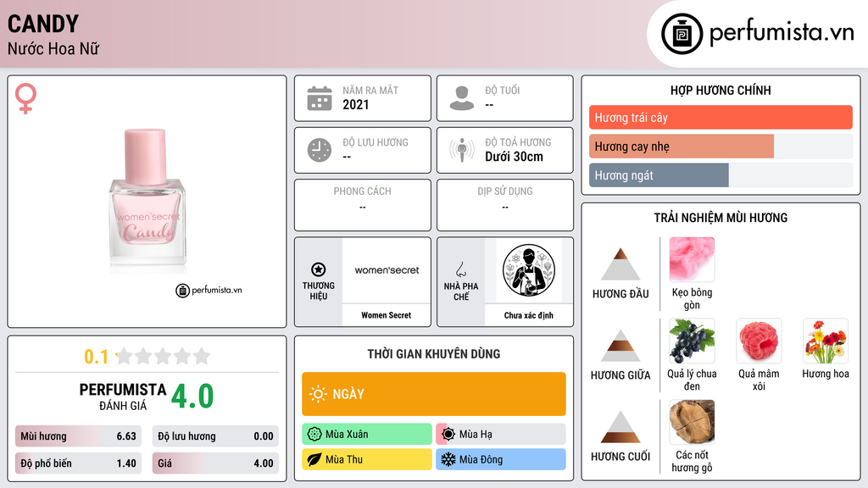Click the Hương giữa label

tap(620, 375)
